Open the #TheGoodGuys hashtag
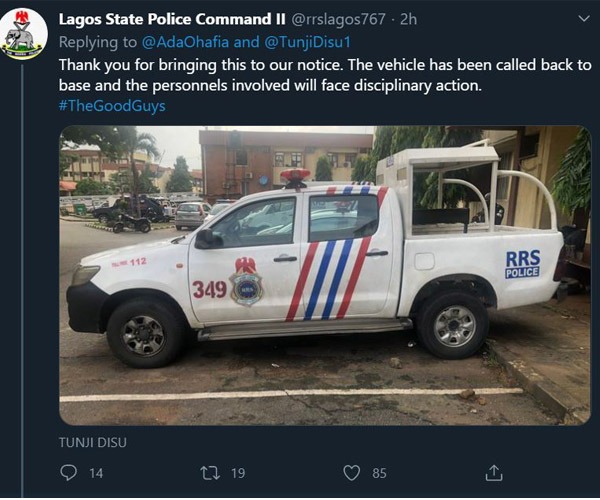 (112, 106)
